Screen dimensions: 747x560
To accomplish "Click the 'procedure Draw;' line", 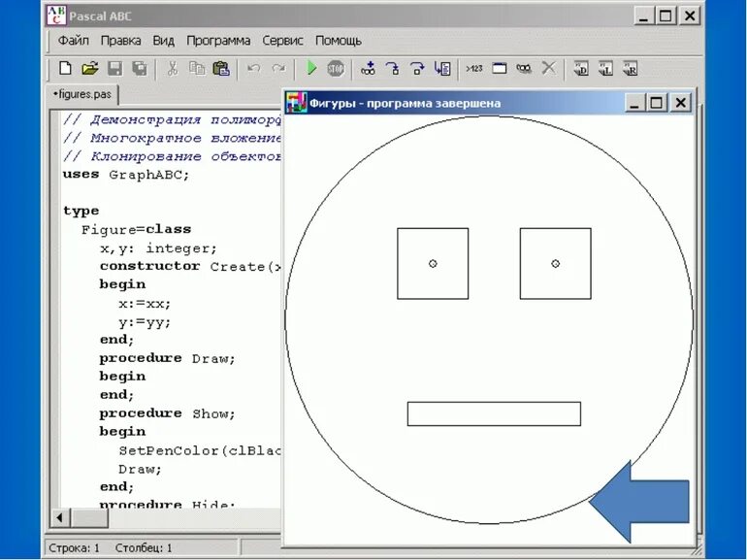I will [167, 358].
